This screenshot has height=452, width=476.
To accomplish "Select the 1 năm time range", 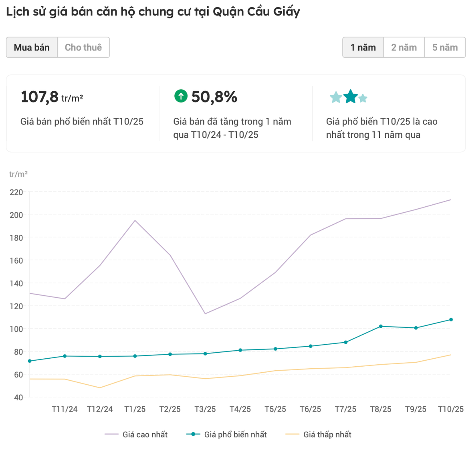I will 363,47.
